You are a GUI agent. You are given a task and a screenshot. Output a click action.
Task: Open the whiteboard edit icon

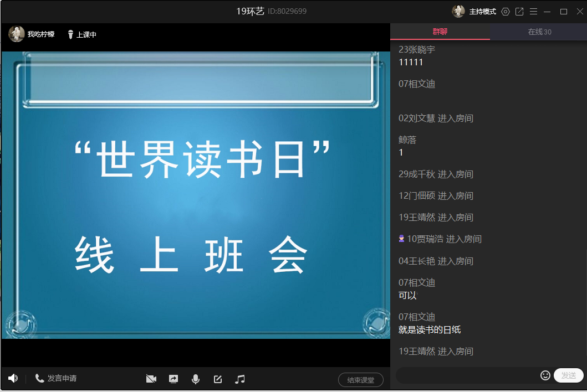218,379
